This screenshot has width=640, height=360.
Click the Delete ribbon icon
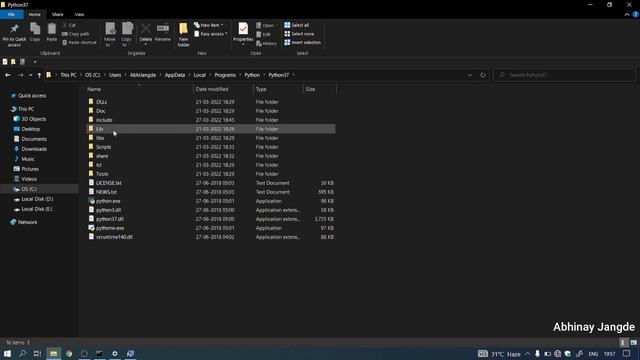click(x=145, y=33)
